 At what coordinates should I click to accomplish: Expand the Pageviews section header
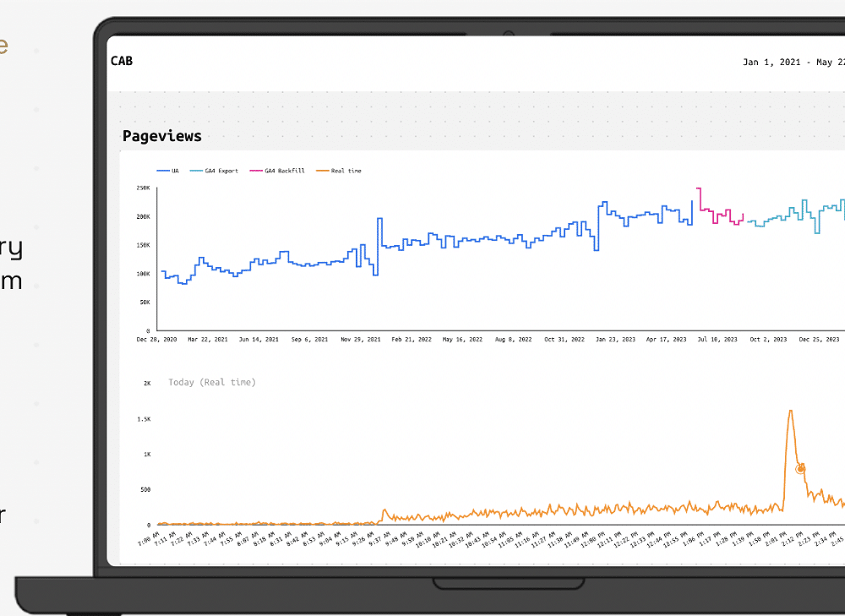161,136
